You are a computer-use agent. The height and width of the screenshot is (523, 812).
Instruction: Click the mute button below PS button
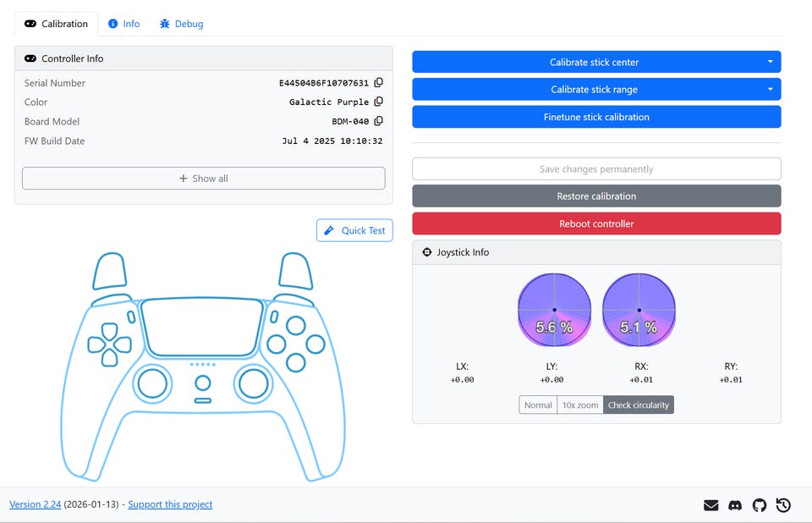tap(202, 400)
